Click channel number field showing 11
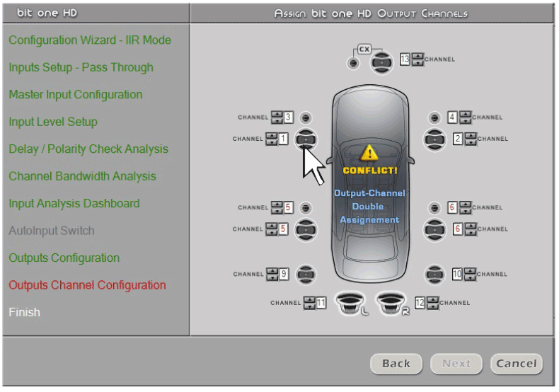Image resolution: width=559 pixels, height=392 pixels. (x=321, y=303)
